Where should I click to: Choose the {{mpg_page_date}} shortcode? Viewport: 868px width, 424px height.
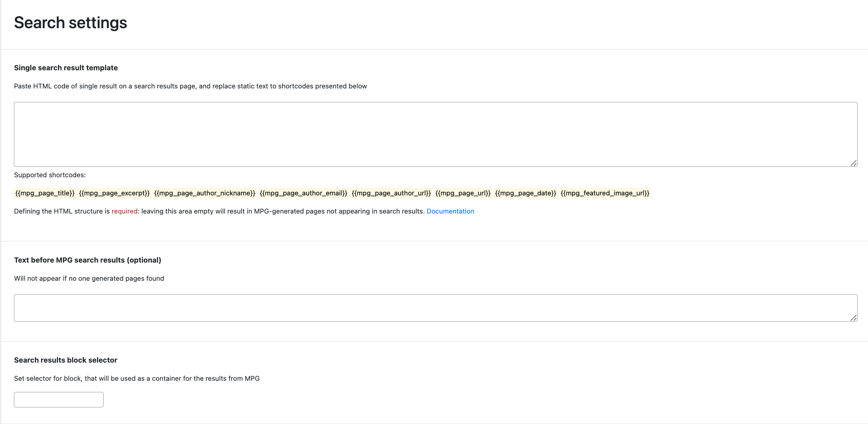525,193
